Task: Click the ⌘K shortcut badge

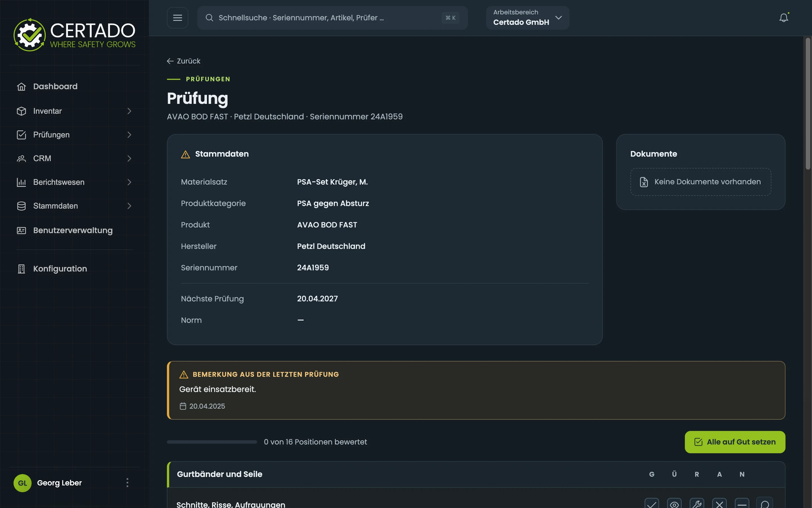Action: 450,18
